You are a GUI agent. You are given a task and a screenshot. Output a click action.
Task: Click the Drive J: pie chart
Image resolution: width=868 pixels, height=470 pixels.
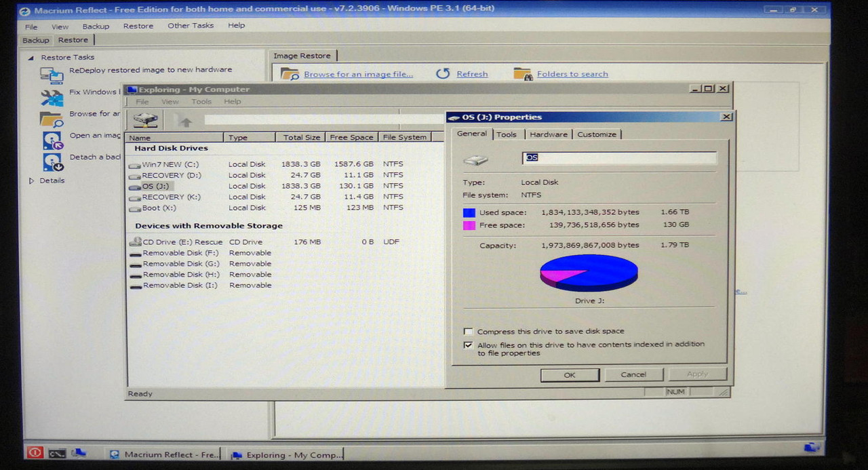pyautogui.click(x=589, y=273)
